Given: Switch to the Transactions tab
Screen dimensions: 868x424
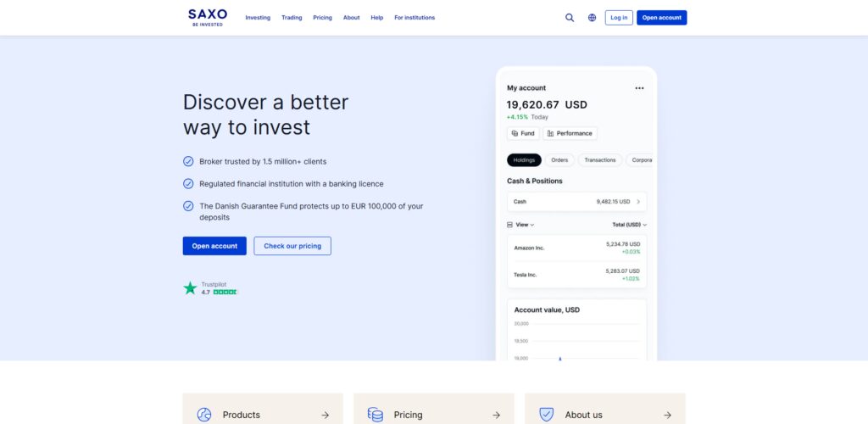Looking at the screenshot, I should [x=600, y=160].
